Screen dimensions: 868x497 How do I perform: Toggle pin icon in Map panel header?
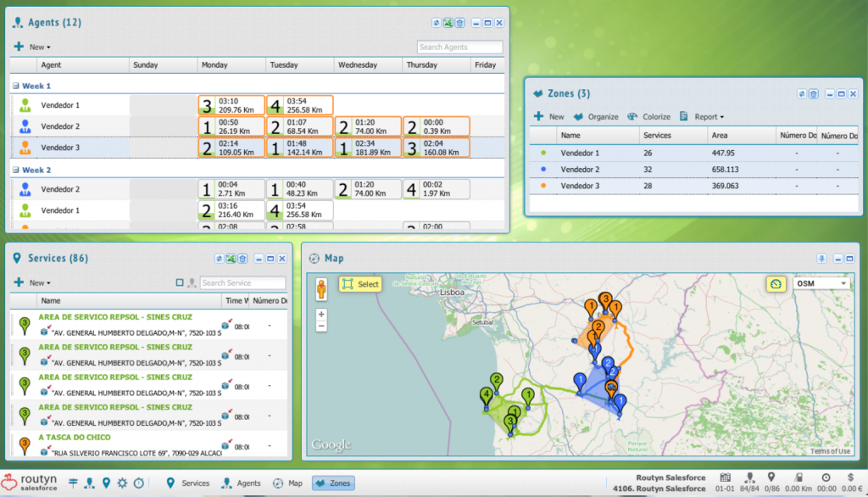821,259
